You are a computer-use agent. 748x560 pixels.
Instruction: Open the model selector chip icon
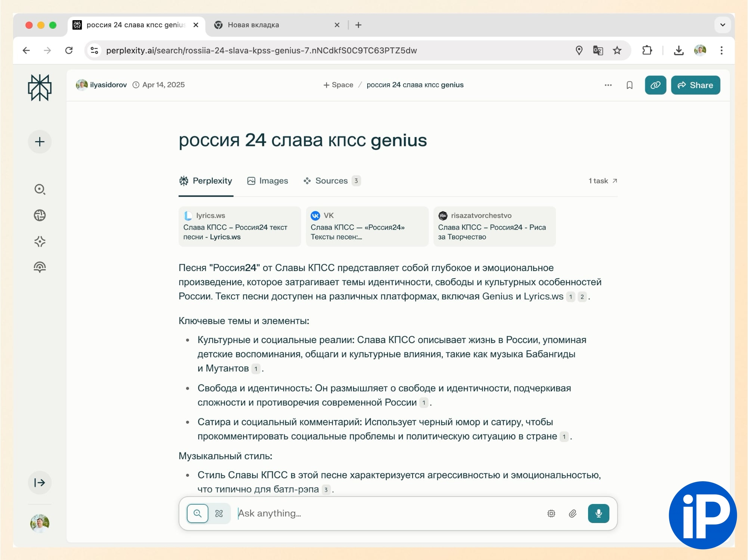[x=551, y=514]
